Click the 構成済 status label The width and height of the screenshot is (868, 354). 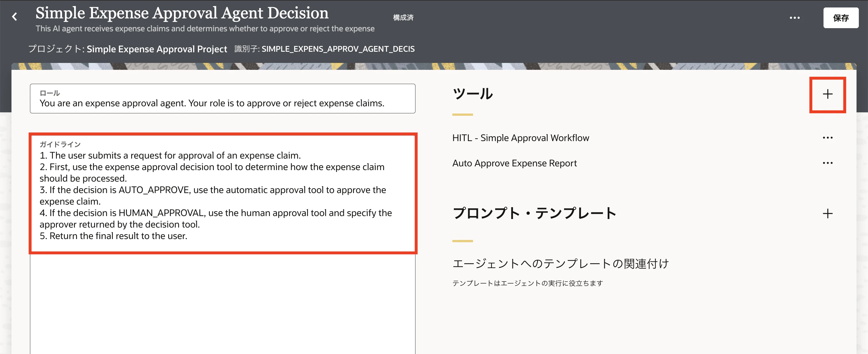click(403, 18)
